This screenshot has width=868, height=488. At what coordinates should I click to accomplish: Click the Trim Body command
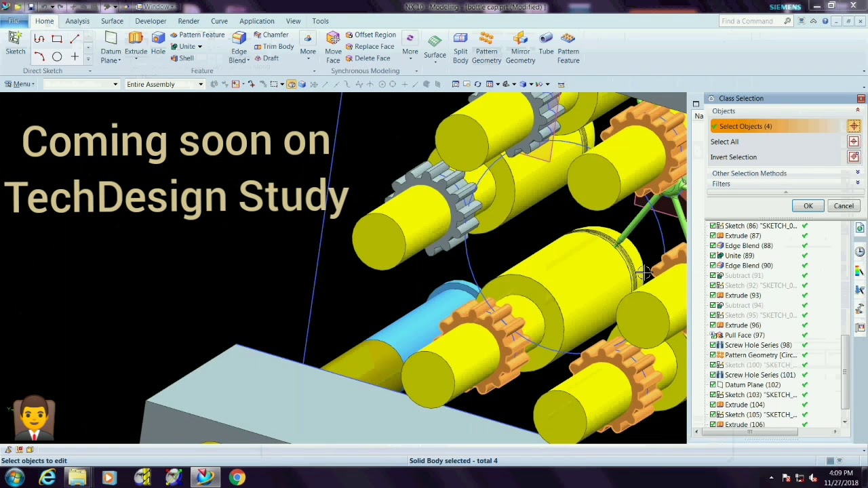coord(274,47)
